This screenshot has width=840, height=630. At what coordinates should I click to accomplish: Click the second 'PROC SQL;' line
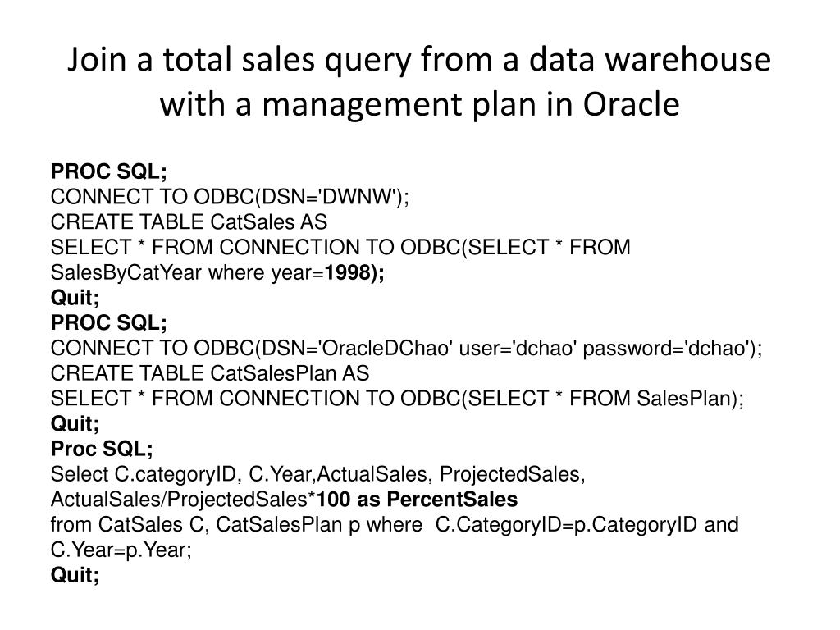(x=109, y=322)
